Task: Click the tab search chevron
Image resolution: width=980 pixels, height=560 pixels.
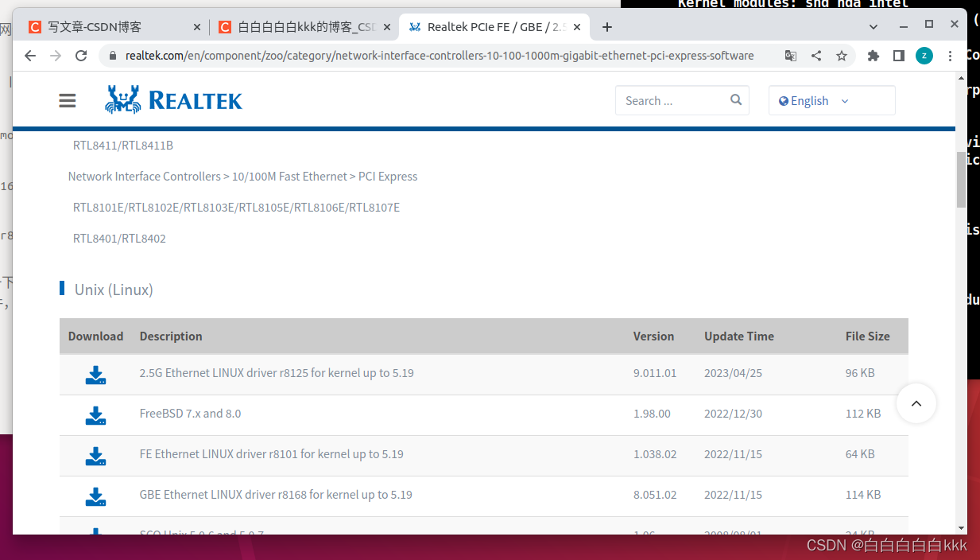Action: click(x=873, y=26)
